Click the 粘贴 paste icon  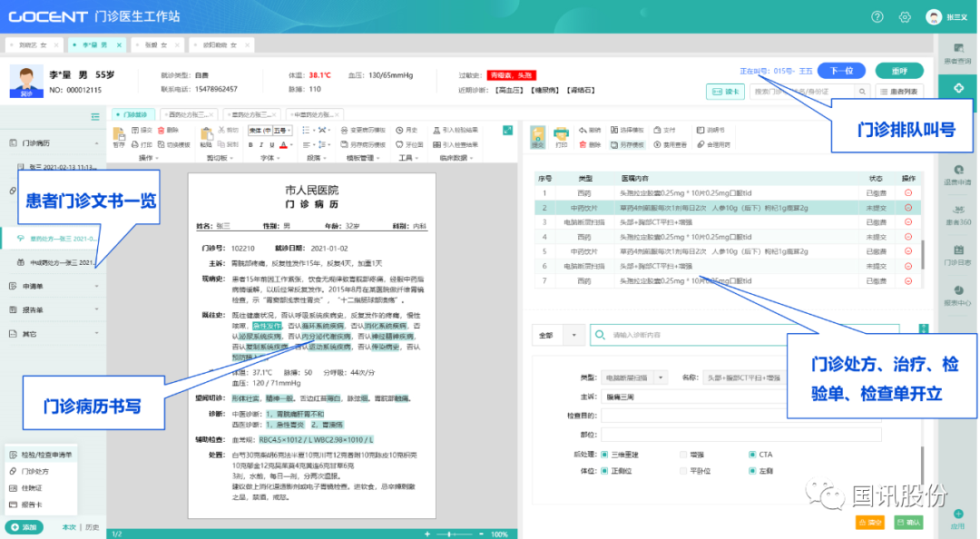(x=206, y=133)
